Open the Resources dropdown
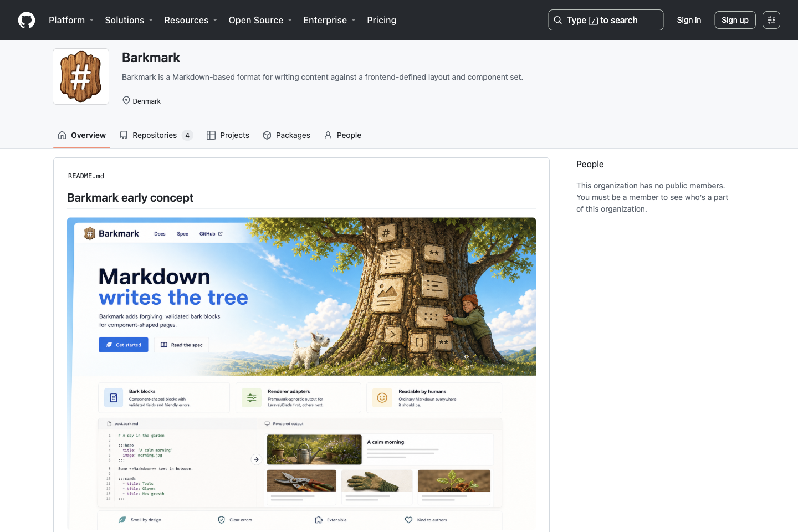Screen dimensions: 798x532 click(191, 20)
